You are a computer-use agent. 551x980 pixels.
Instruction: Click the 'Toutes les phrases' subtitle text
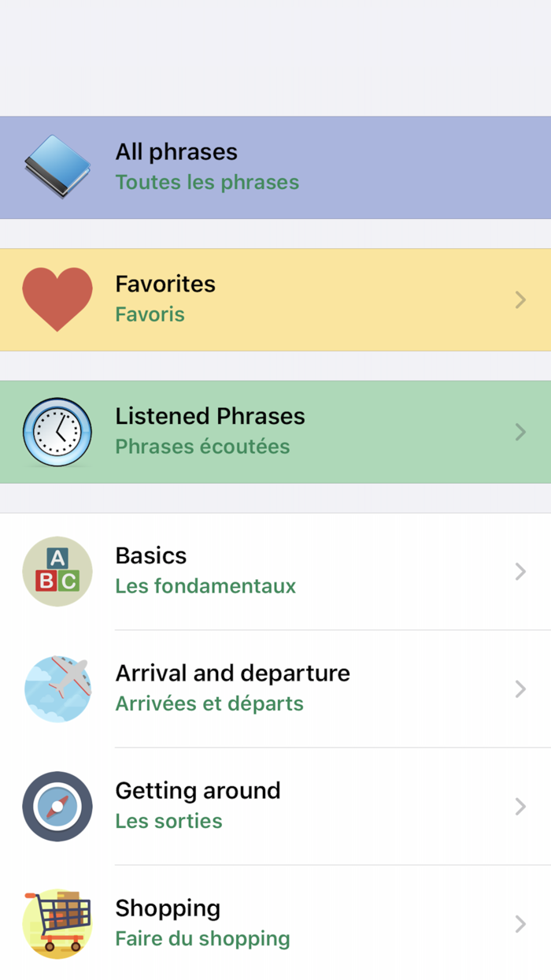point(207,182)
